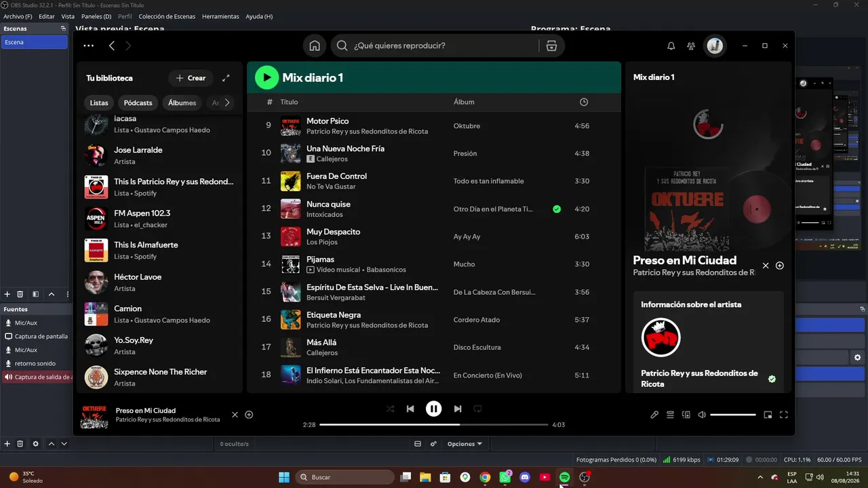Viewport: 868px width, 488px height.
Task: Play the Mix diario 1 playlist
Action: (x=267, y=77)
